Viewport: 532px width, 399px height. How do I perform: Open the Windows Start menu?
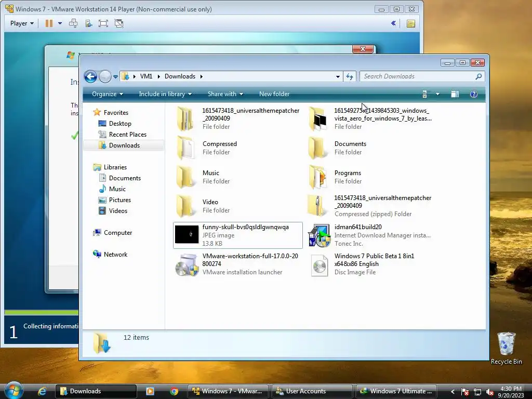(x=14, y=391)
